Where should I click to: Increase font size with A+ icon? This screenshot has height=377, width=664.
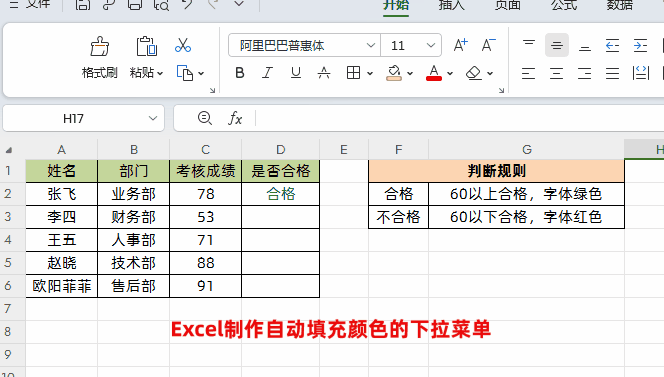pos(460,45)
